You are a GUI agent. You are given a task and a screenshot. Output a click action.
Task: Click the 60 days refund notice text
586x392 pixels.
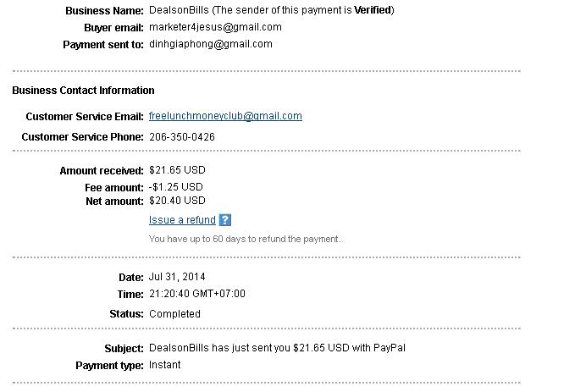click(245, 239)
